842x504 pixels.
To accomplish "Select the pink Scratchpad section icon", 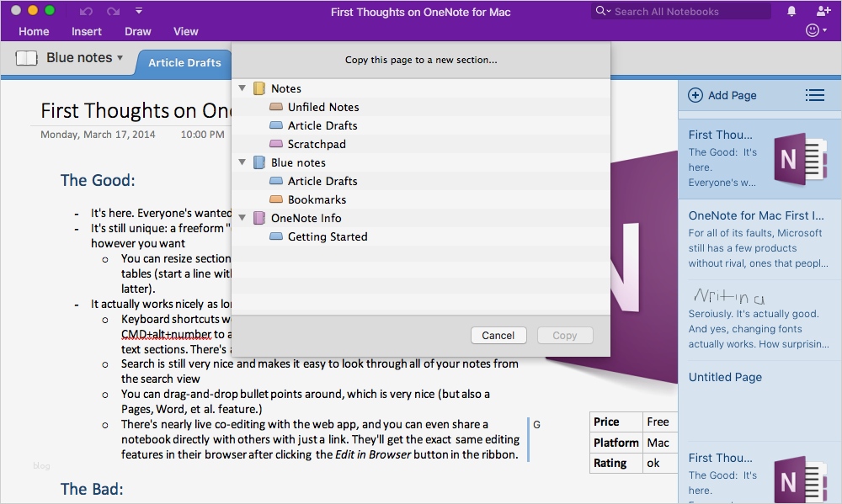I will click(x=276, y=144).
